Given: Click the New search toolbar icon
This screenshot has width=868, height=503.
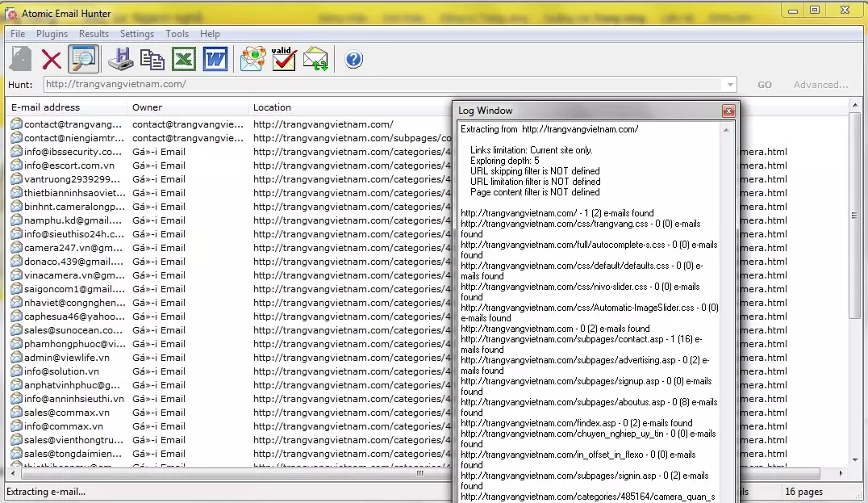Looking at the screenshot, I should [x=20, y=59].
